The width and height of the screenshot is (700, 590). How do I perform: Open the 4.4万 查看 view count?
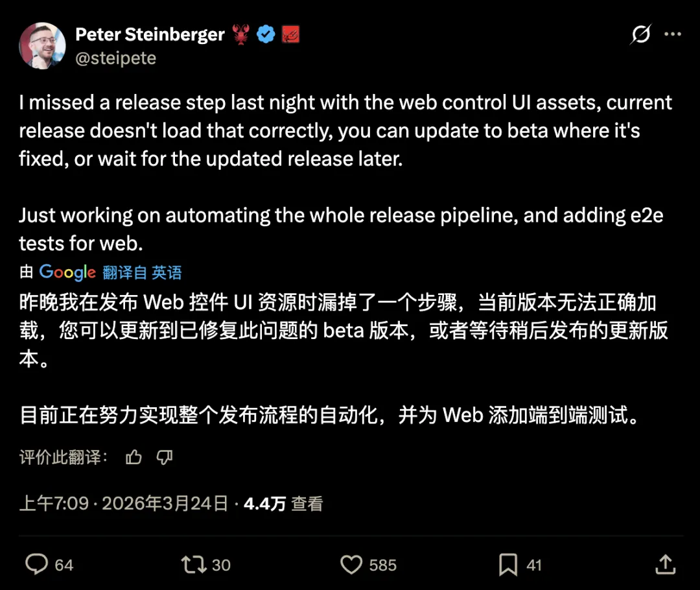(x=283, y=503)
